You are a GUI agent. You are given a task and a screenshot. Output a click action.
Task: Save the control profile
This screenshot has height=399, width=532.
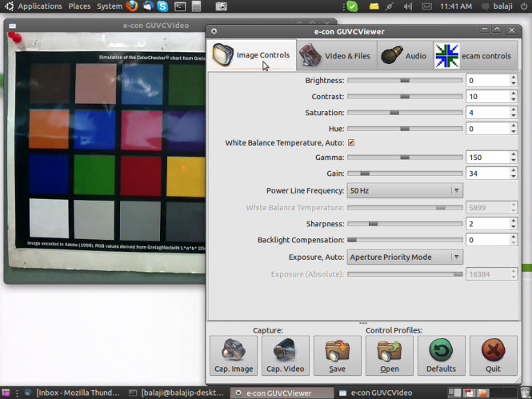click(x=338, y=356)
